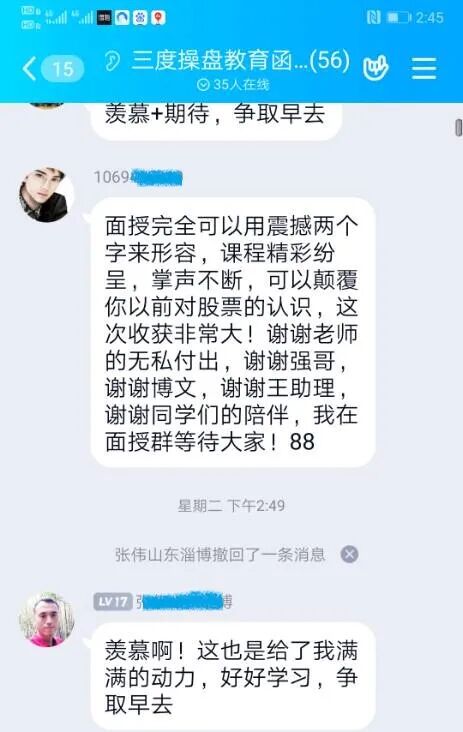Tap the back arrow in header
463x732 pixels.
click(29, 69)
